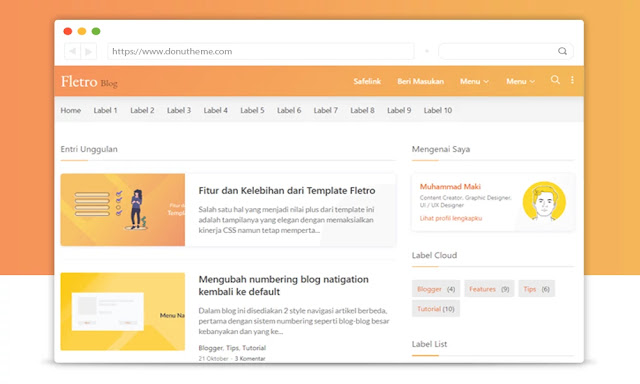Viewport: 640px width, 384px height.
Task: Click the browser forward arrow button
Action: click(x=89, y=51)
